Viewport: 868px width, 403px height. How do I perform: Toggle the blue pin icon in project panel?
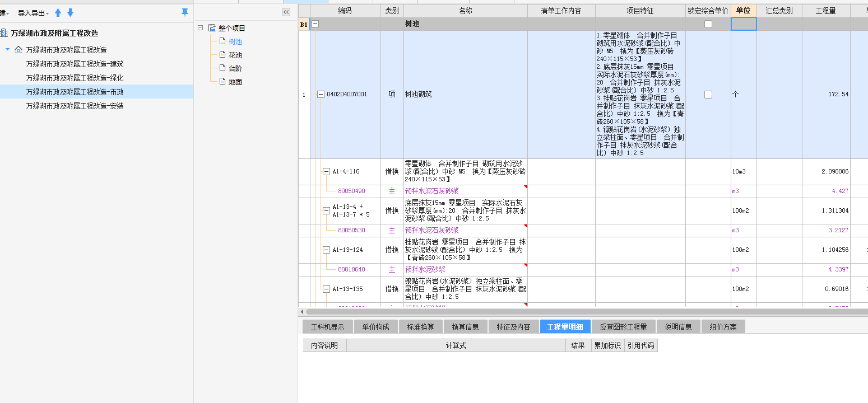[x=185, y=12]
